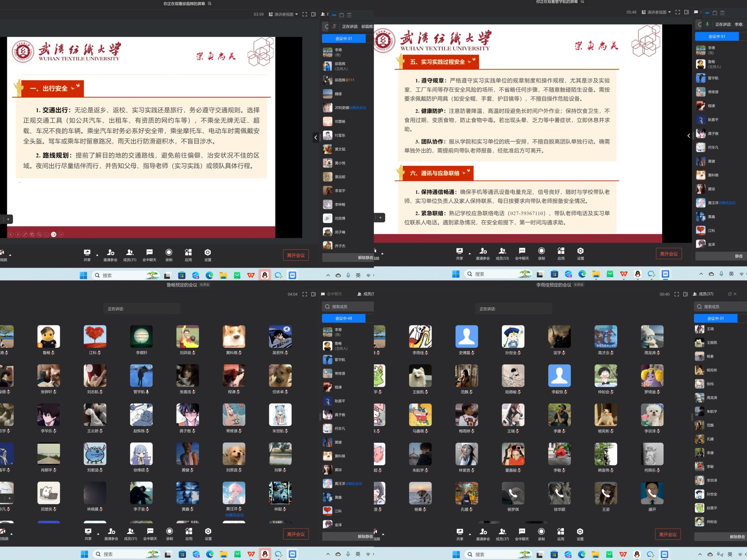Click the 成员(53) members toolbar icon
747x560 pixels.
pos(502,253)
